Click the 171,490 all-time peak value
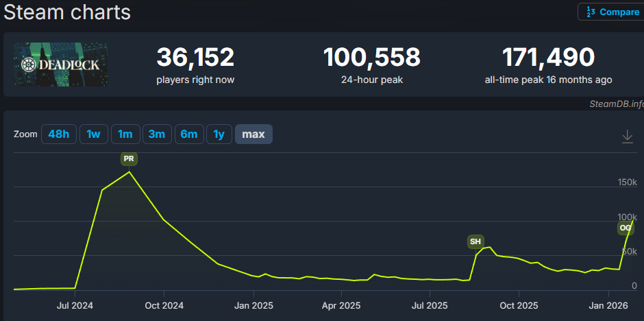The height and width of the screenshot is (321, 644). pyautogui.click(x=548, y=58)
